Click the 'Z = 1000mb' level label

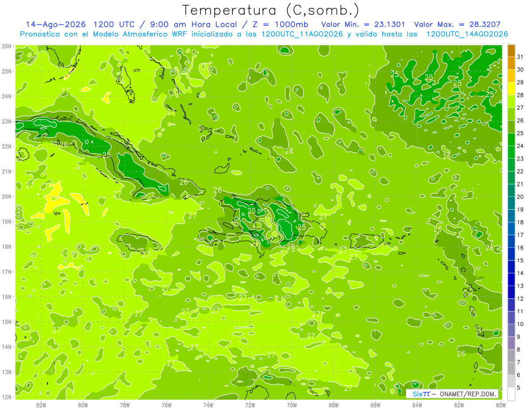280,24
